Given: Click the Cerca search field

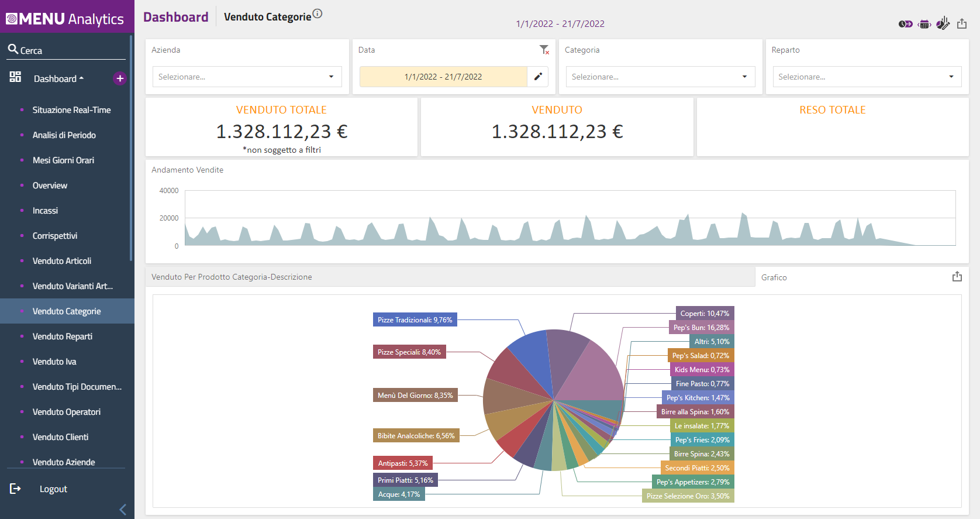Looking at the screenshot, I should click(66, 50).
